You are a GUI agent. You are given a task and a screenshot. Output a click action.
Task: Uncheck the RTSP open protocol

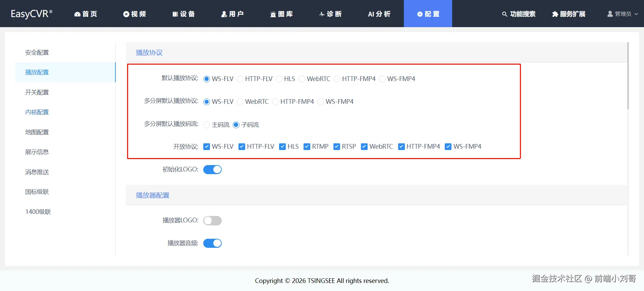point(337,147)
